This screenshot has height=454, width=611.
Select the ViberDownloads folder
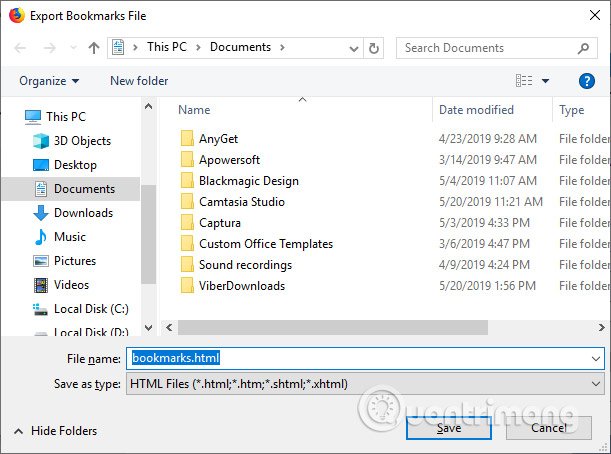[241, 286]
